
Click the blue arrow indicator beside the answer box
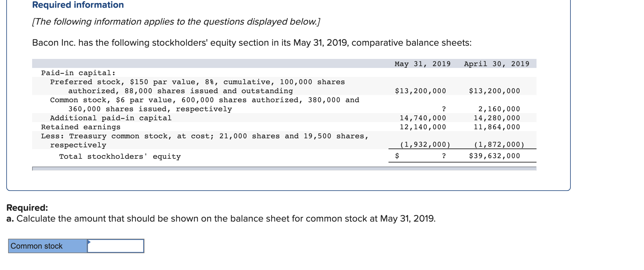[89, 241]
